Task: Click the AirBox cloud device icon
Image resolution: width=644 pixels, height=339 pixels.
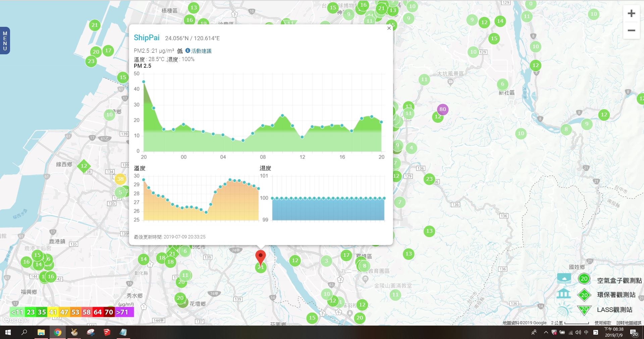Action: pos(564,278)
